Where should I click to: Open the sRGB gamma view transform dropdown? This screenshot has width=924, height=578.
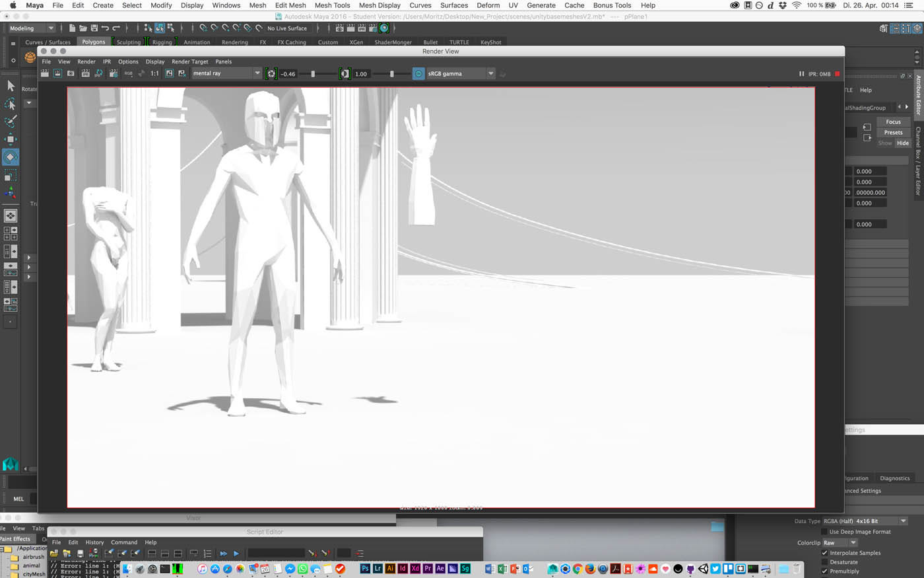pos(461,73)
